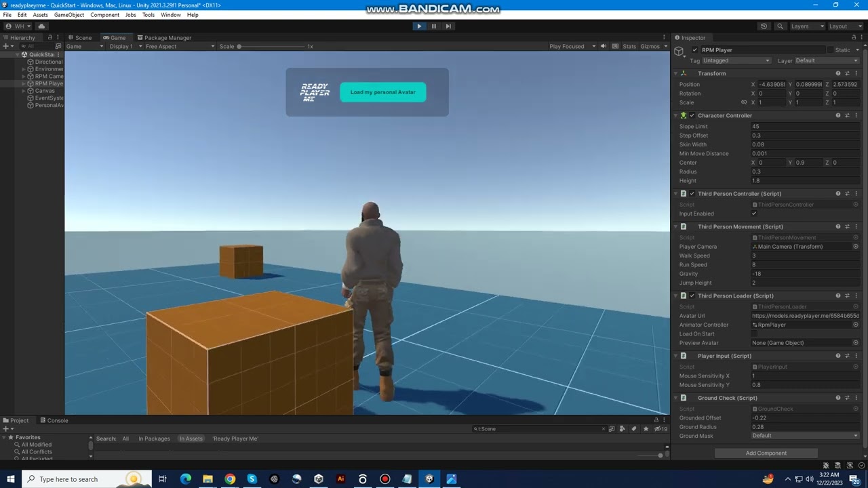Toggle Stats overlay in the Game view
The image size is (868, 488).
click(x=629, y=46)
